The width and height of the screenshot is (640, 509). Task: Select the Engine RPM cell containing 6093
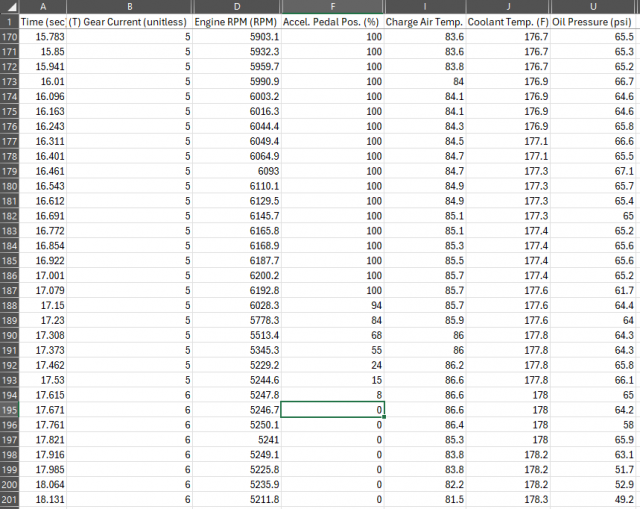237,171
